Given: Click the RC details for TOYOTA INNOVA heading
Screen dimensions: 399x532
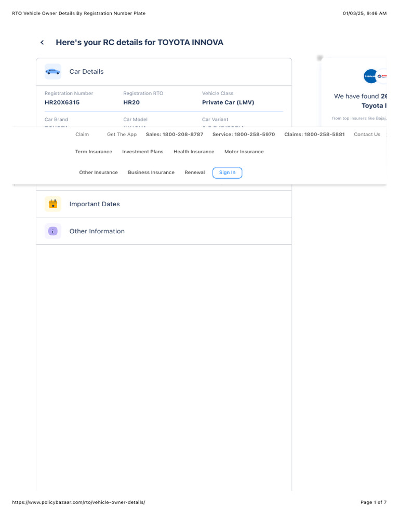Looking at the screenshot, I should tap(139, 43).
